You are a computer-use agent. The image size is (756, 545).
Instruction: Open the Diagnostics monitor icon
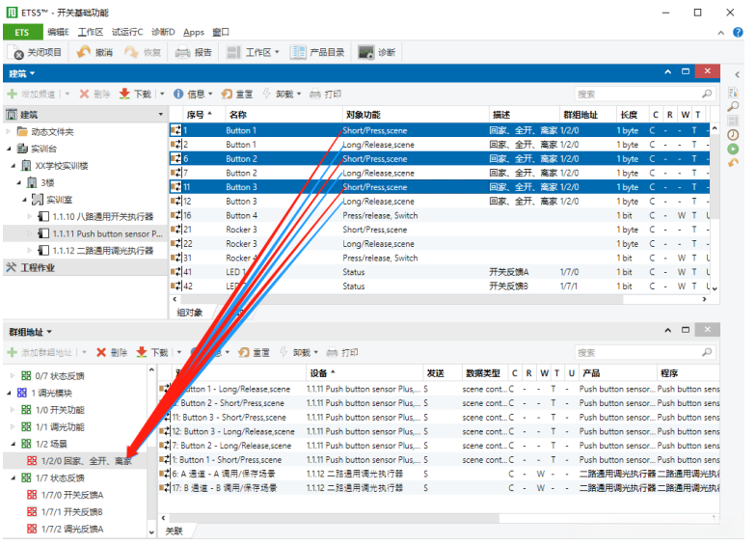366,52
